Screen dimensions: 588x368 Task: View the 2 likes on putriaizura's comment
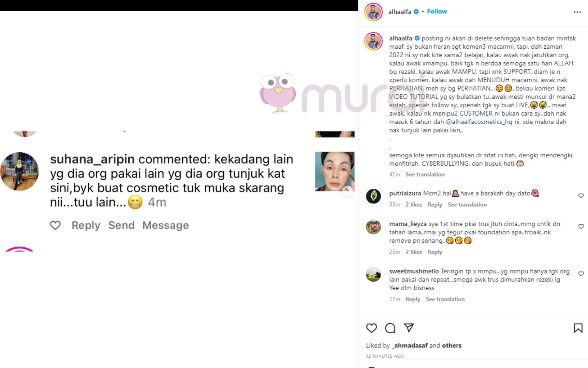414,204
